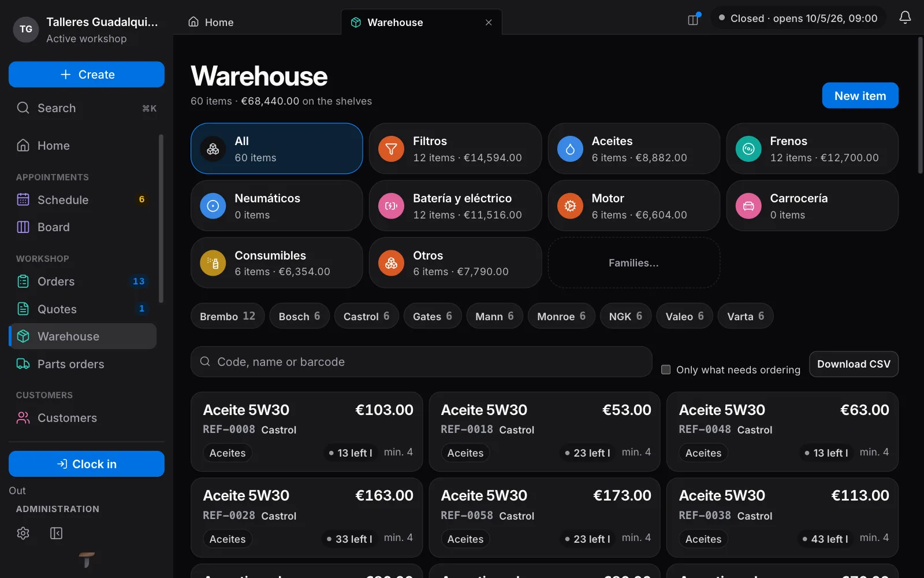Filter by Varta brand chip
The width and height of the screenshot is (924, 578).
pyautogui.click(x=746, y=316)
